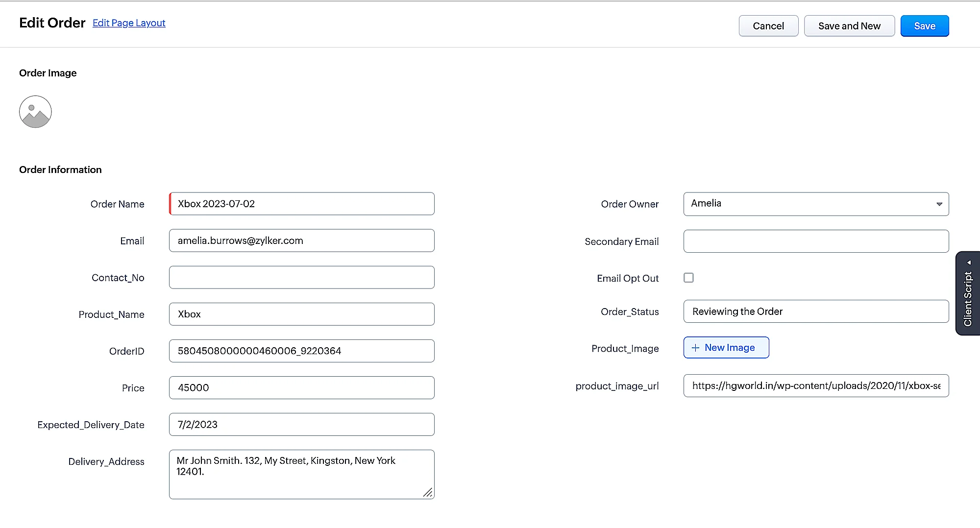Viewport: 980px width, 528px height.
Task: Toggle the Email Opt Out checkbox
Action: [x=688, y=278]
